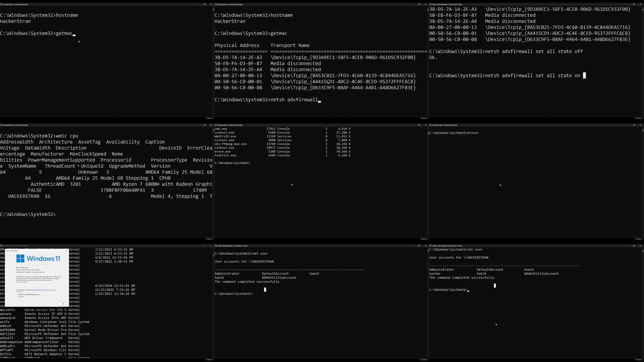The width and height of the screenshot is (644, 362).
Task: Click the 'DeviceID' header in wmic output
Action: coord(170,148)
